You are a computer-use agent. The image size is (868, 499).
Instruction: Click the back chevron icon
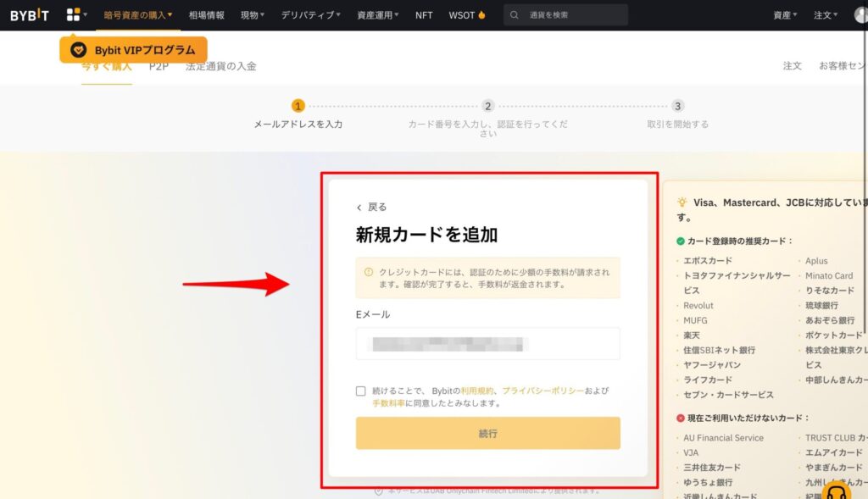click(359, 208)
